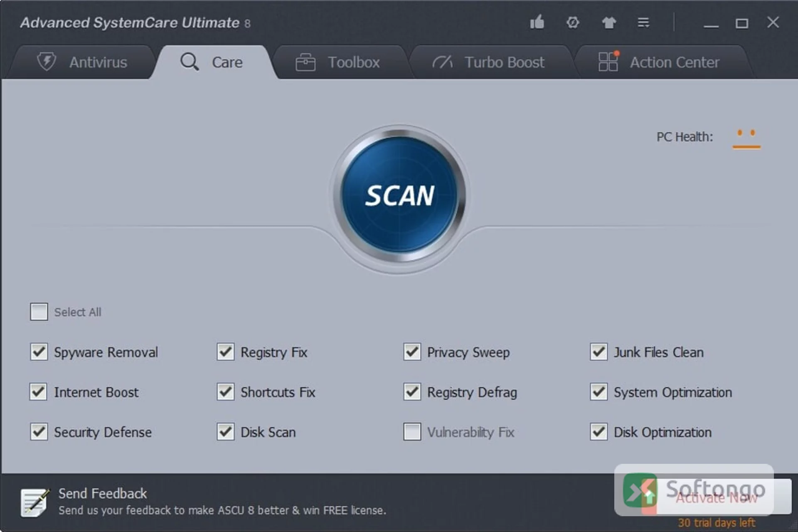Close the Advanced SystemCare window
798x532 pixels.
point(773,22)
